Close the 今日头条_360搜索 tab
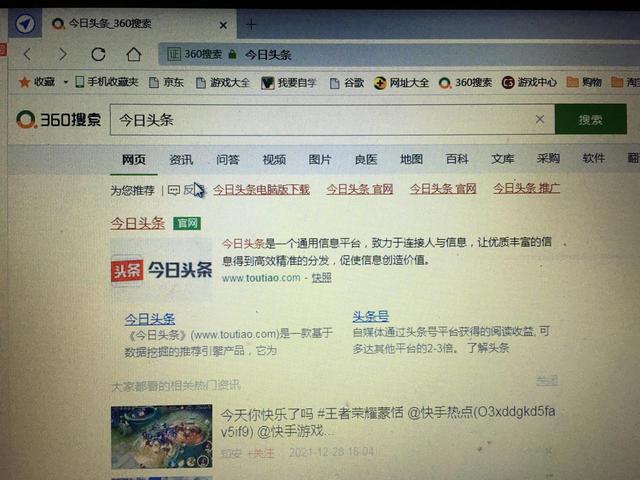Screen dimensions: 640x480 point(223,25)
